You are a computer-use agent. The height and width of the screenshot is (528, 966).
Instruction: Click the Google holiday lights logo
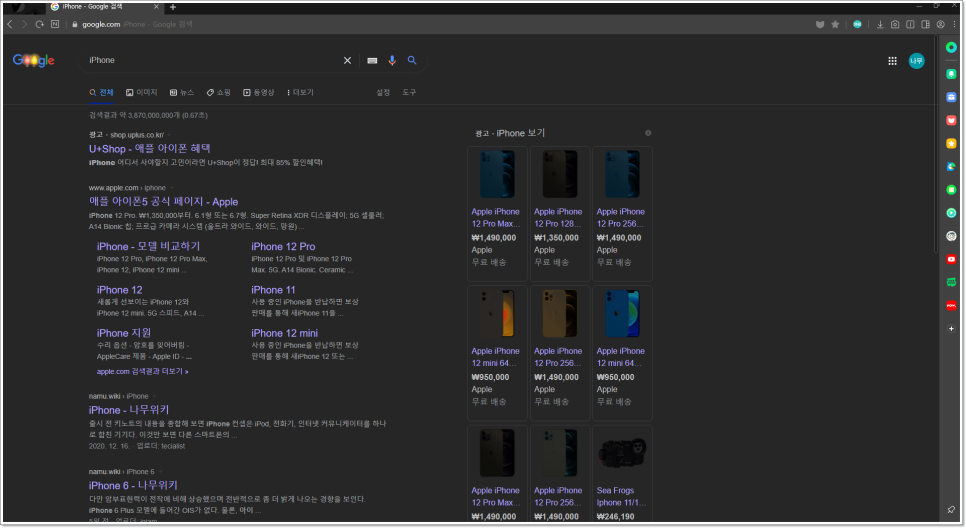tap(33, 60)
